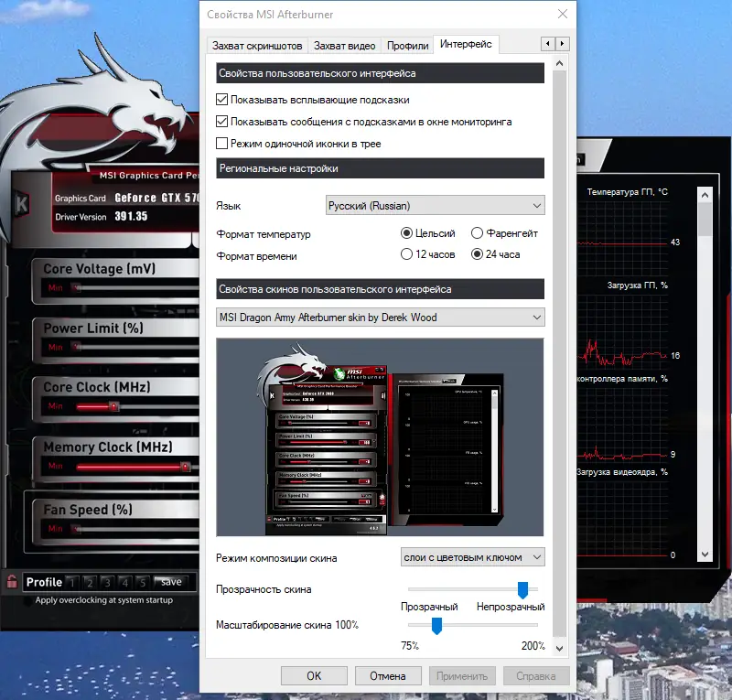Image resolution: width=732 pixels, height=700 pixels.
Task: Select the Интерфейс tab
Action: click(x=466, y=44)
